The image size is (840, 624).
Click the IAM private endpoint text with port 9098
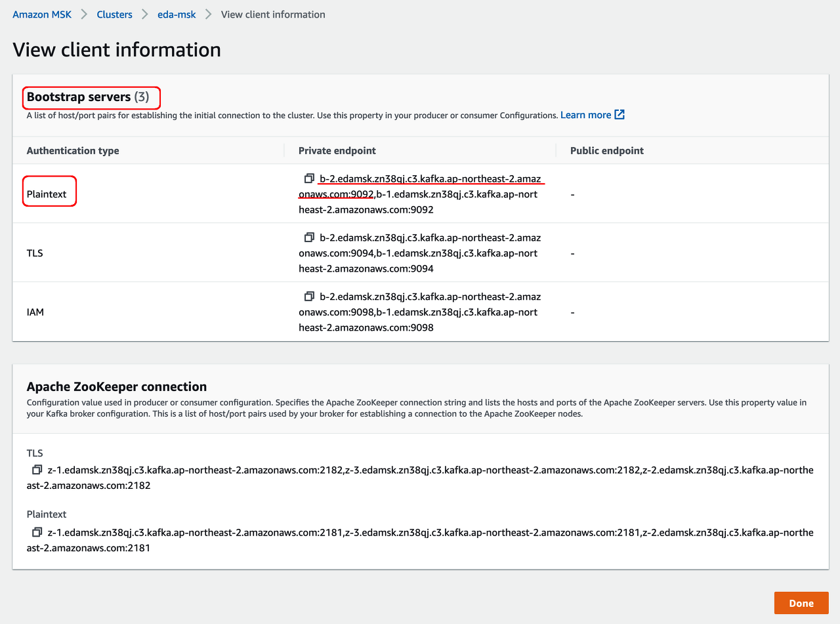[420, 312]
